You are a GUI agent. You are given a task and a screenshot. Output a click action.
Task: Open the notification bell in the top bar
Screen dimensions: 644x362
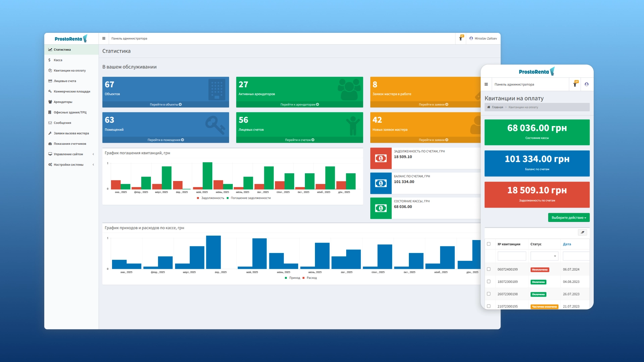pos(461,38)
